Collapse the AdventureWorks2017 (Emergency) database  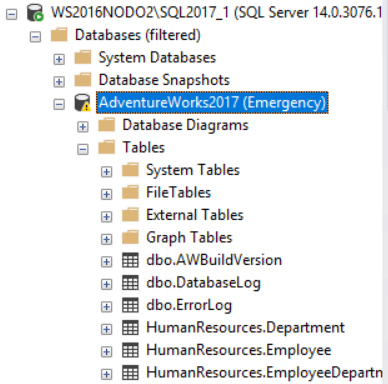tap(59, 104)
